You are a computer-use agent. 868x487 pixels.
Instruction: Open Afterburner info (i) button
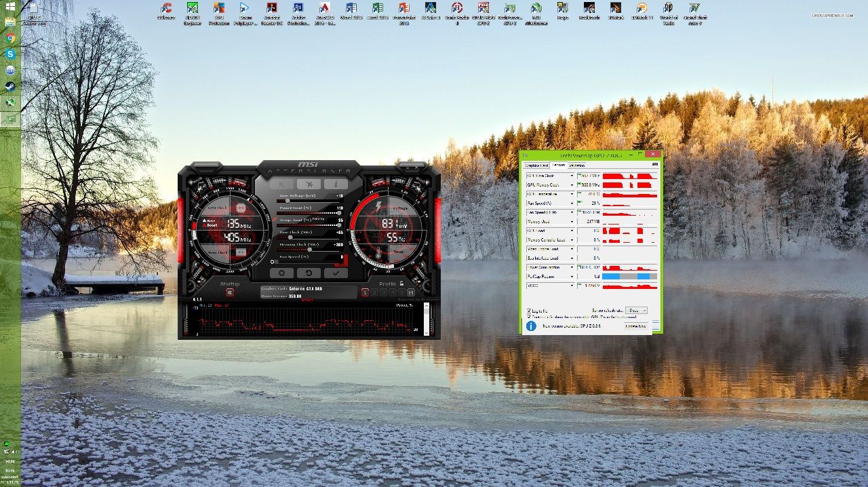tap(336, 184)
